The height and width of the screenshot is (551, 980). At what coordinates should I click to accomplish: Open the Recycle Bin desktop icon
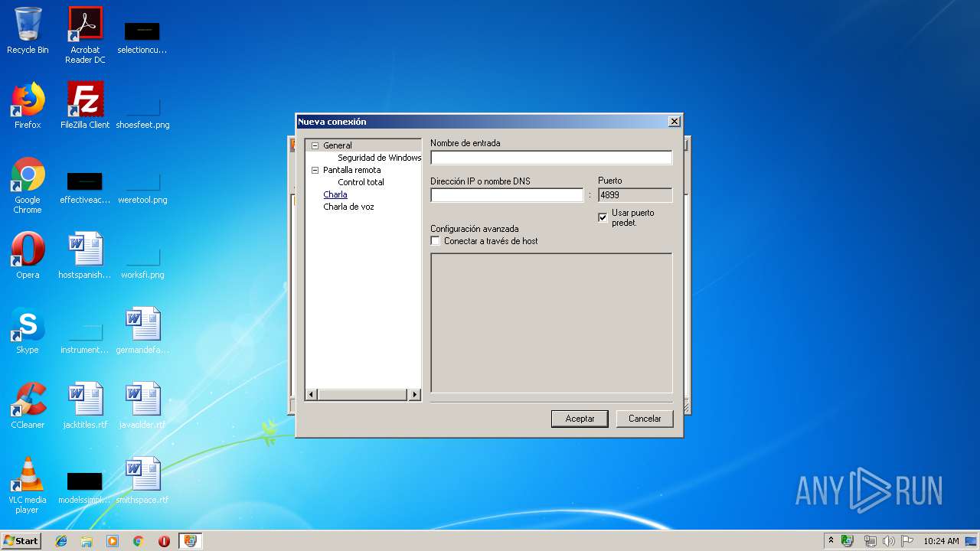[28, 31]
